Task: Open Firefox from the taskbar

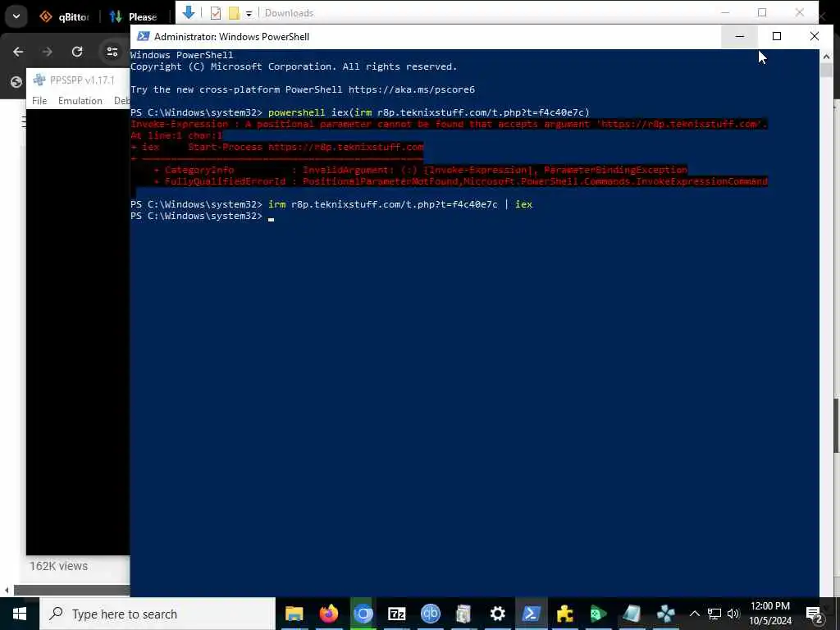Action: (328, 614)
